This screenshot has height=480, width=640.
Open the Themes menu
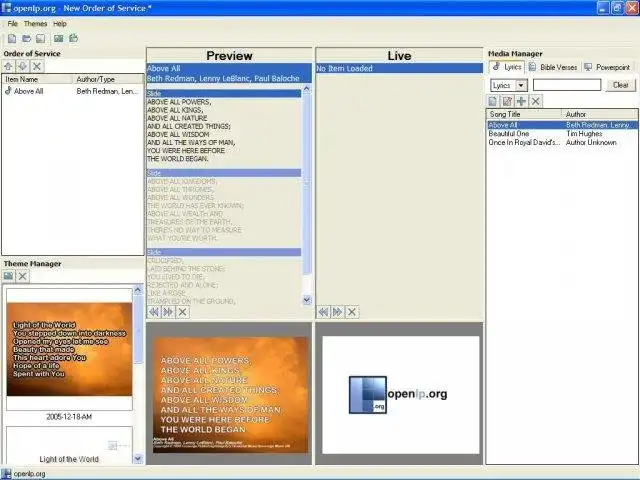click(36, 24)
